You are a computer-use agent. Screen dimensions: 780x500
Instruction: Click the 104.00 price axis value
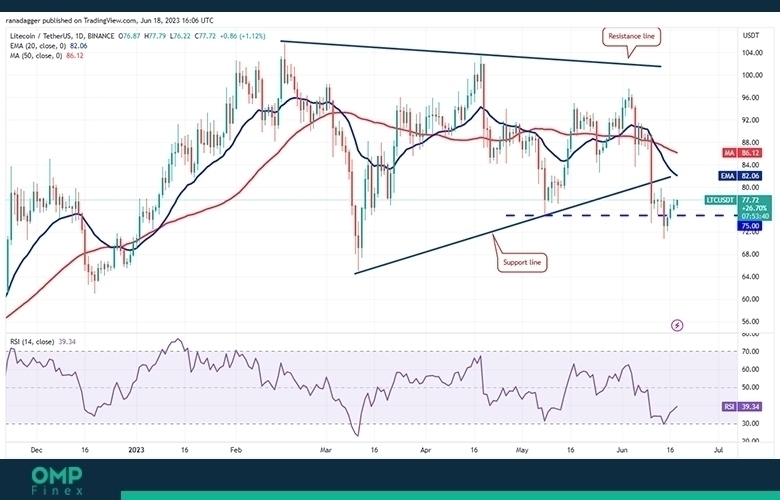tap(752, 53)
